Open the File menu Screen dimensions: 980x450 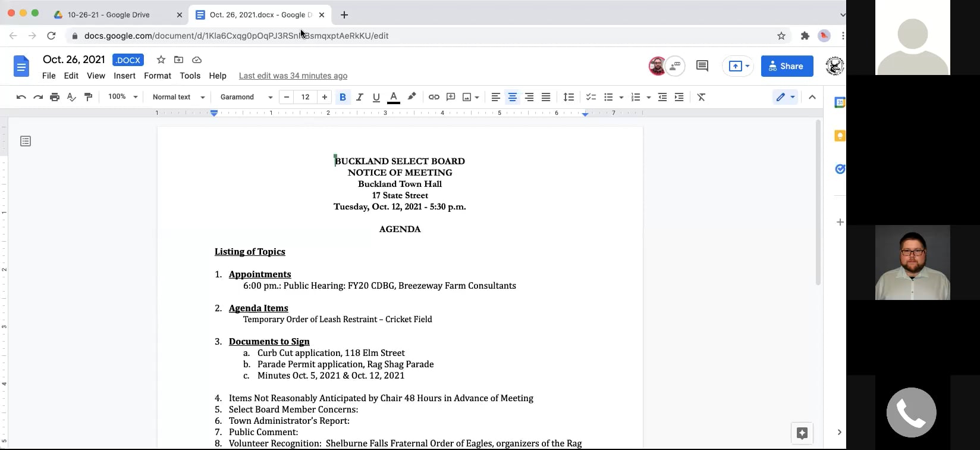[x=49, y=76]
